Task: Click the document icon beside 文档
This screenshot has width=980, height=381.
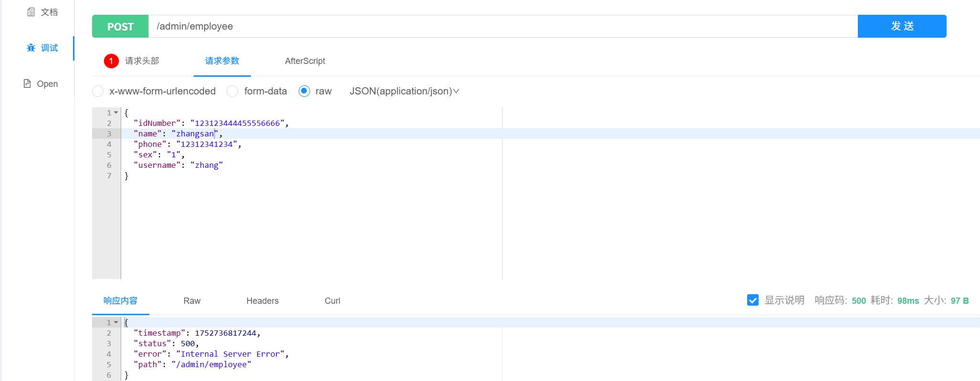Action: (31, 12)
